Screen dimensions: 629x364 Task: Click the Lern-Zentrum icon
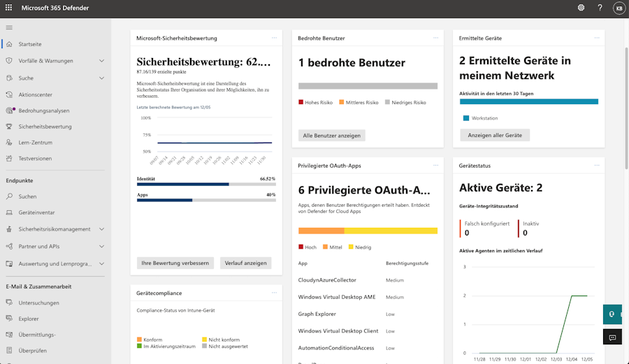point(9,143)
